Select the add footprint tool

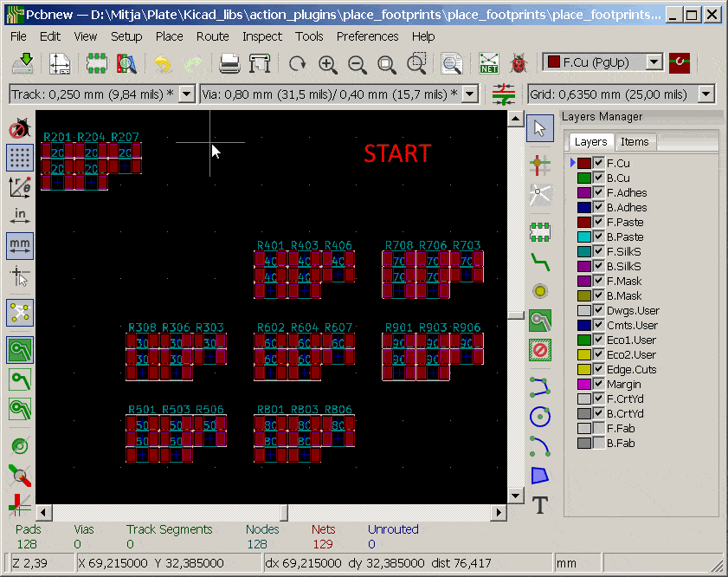(540, 232)
